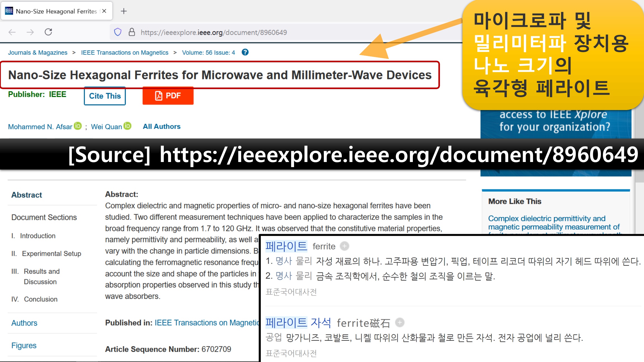Click plus icon next to 페라이트 자석 entry
This screenshot has height=362, width=644.
(400, 323)
